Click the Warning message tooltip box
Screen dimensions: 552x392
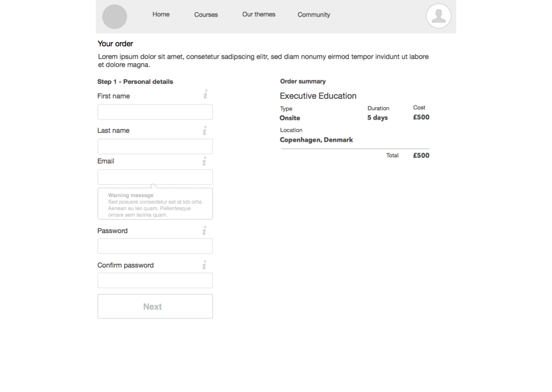155,204
